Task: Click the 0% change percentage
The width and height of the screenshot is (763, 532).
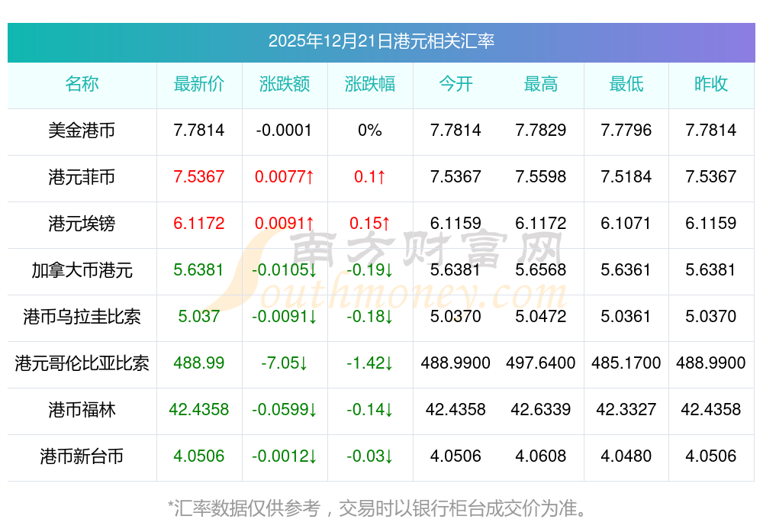Action: tap(370, 131)
